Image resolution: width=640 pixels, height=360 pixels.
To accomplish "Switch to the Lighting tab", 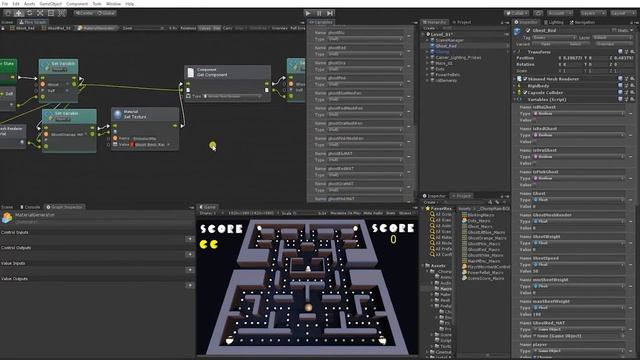I will 554,22.
